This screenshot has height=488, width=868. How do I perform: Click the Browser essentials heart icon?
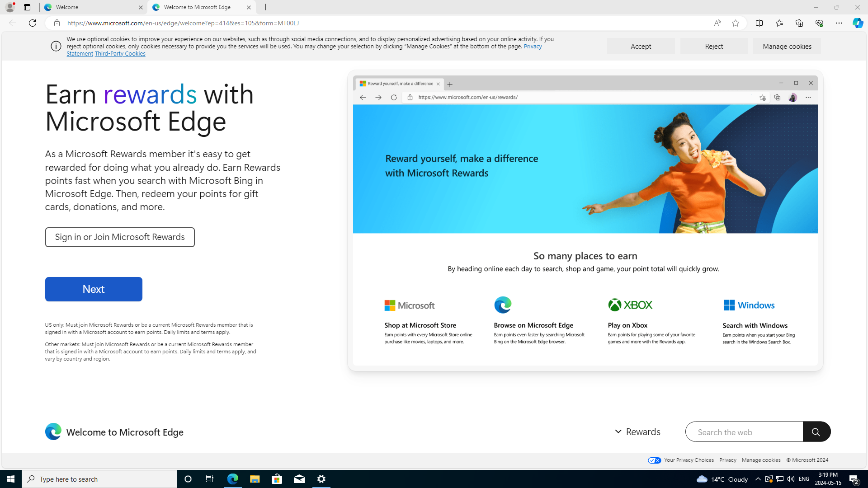tap(819, 23)
